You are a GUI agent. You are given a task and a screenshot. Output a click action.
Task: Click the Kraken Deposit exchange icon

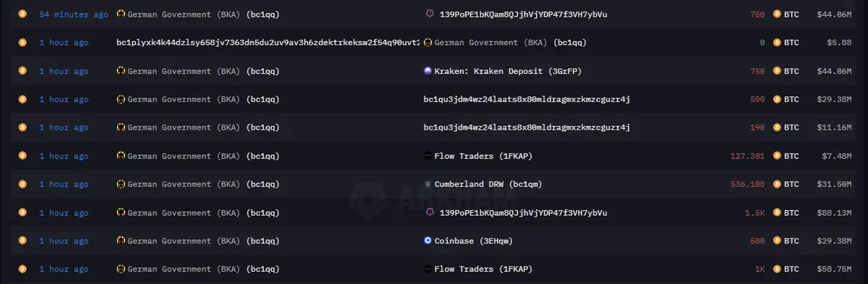[x=428, y=71]
